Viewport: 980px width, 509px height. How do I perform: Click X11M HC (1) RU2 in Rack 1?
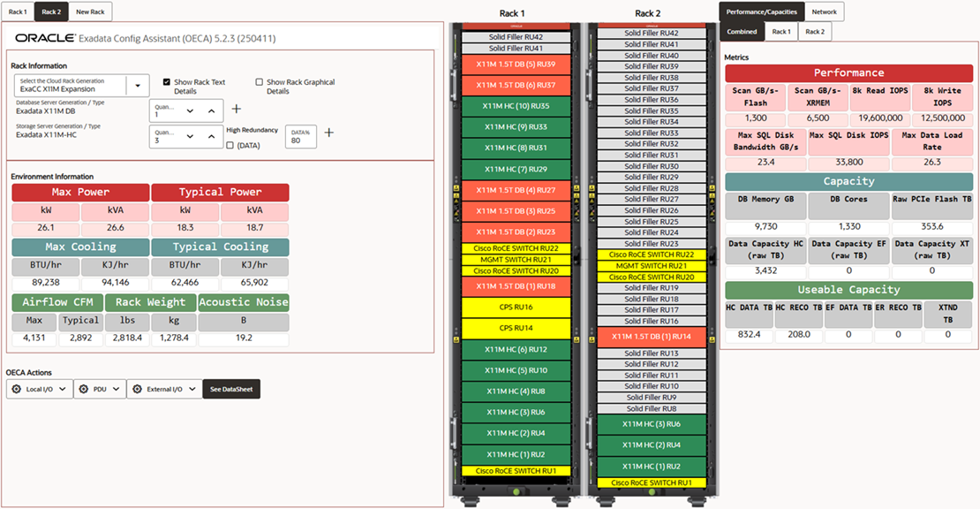(x=516, y=454)
